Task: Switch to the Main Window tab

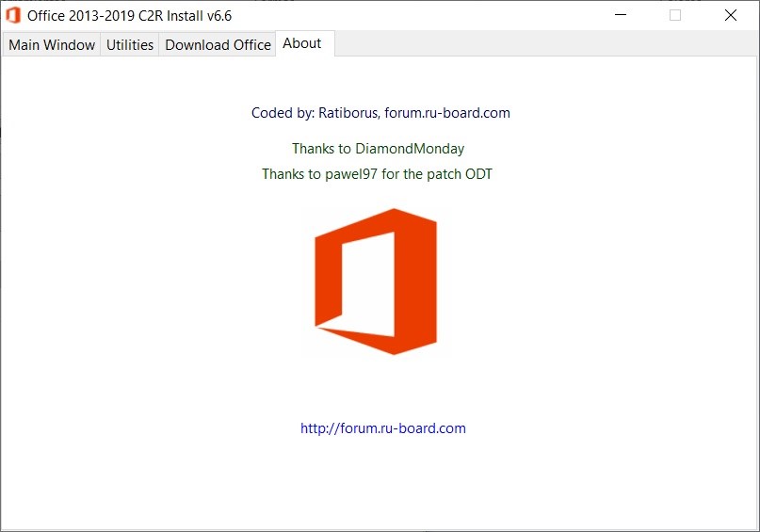Action: click(52, 44)
